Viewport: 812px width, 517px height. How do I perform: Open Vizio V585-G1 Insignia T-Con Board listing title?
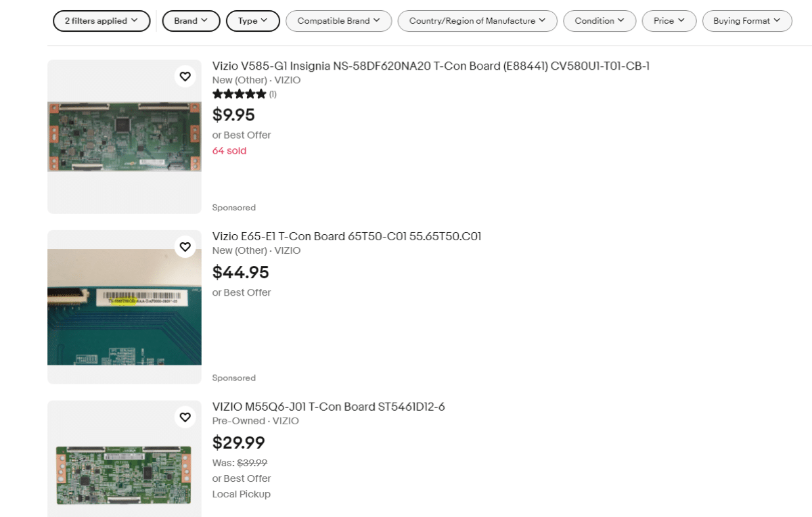tap(430, 66)
